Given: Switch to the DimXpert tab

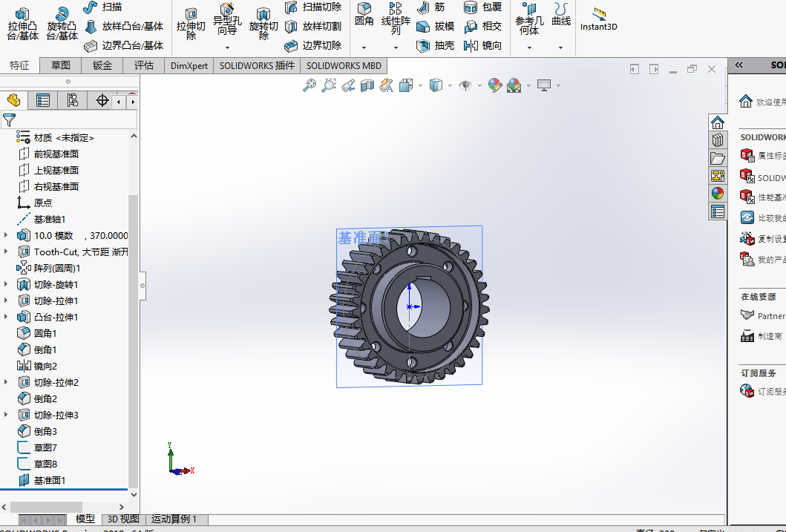Looking at the screenshot, I should (189, 65).
